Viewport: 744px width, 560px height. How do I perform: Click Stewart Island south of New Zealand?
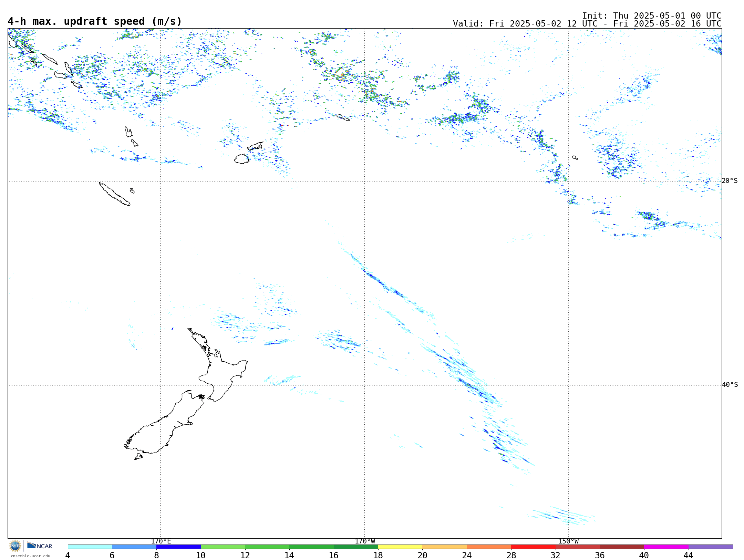tap(138, 457)
